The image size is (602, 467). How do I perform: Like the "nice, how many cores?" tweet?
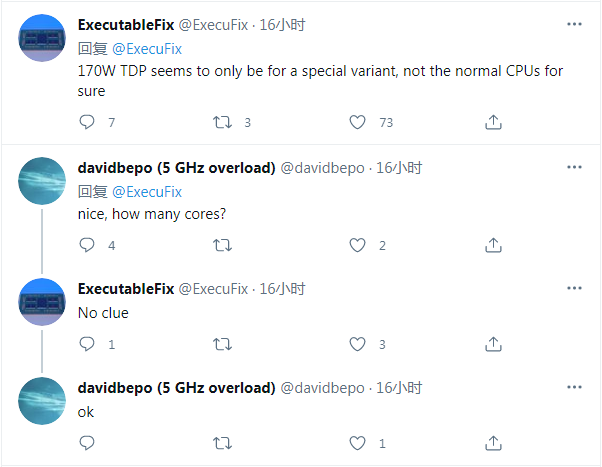(358, 245)
